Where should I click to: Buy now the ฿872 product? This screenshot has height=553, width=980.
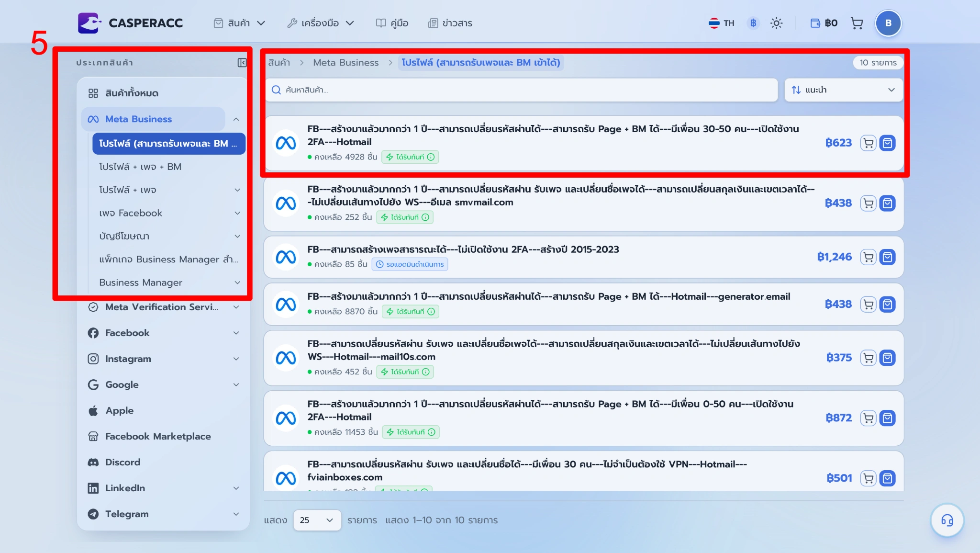[x=888, y=418]
